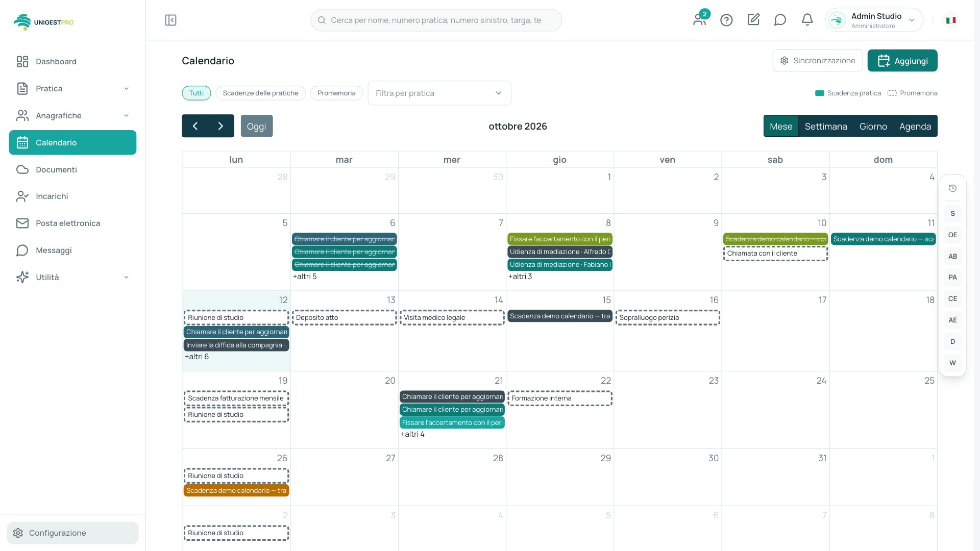Go to previous month arrow

[x=195, y=126]
